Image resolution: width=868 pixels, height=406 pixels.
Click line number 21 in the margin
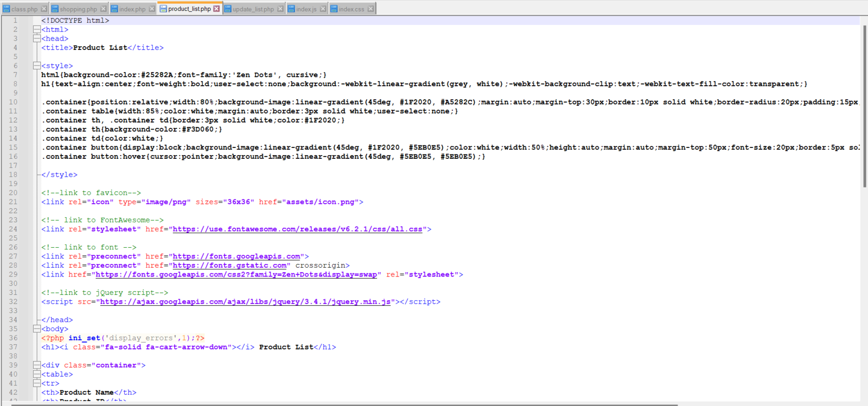pos(13,202)
